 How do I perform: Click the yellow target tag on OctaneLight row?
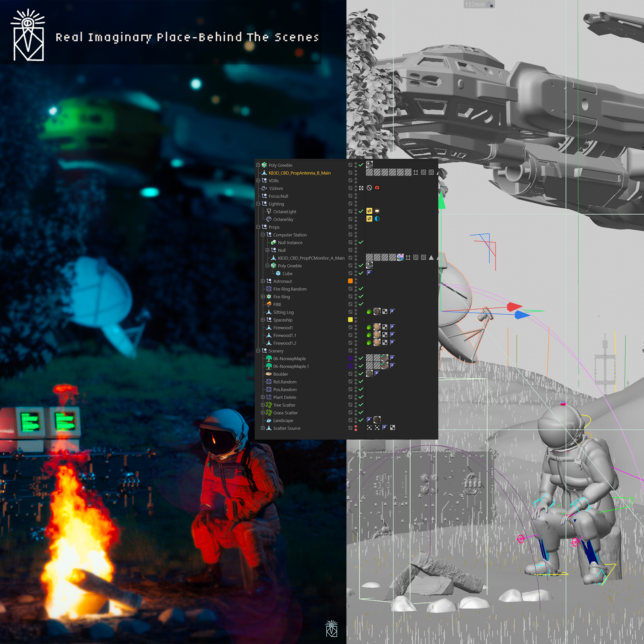point(369,211)
